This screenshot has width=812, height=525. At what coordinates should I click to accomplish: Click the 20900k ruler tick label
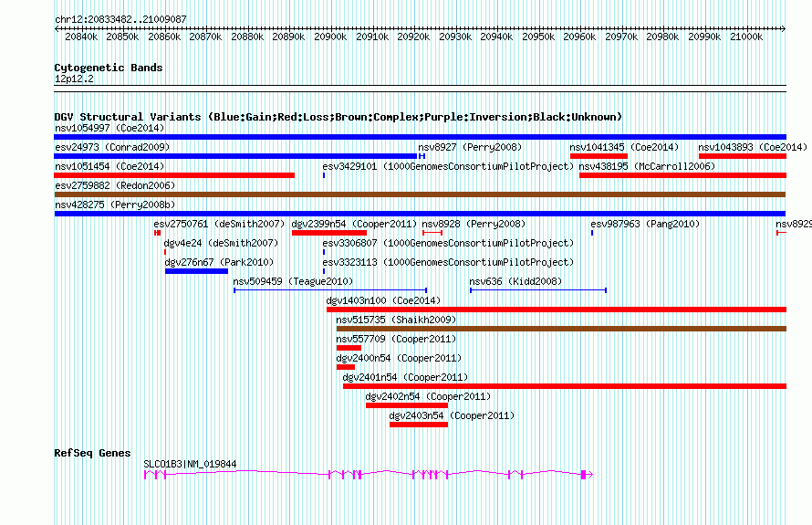coord(330,37)
